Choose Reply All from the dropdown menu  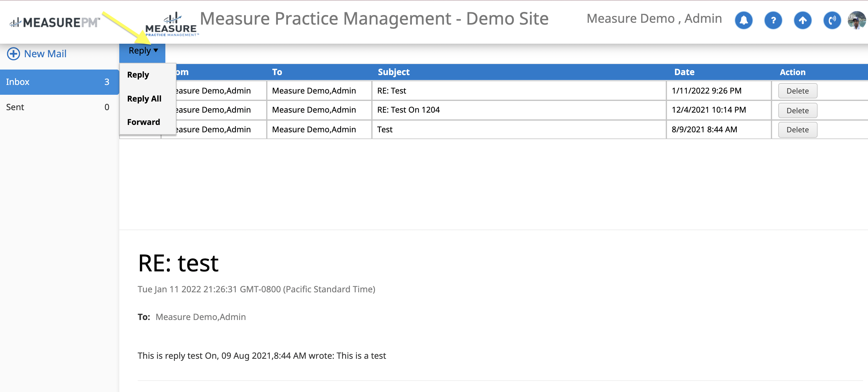pyautogui.click(x=144, y=98)
